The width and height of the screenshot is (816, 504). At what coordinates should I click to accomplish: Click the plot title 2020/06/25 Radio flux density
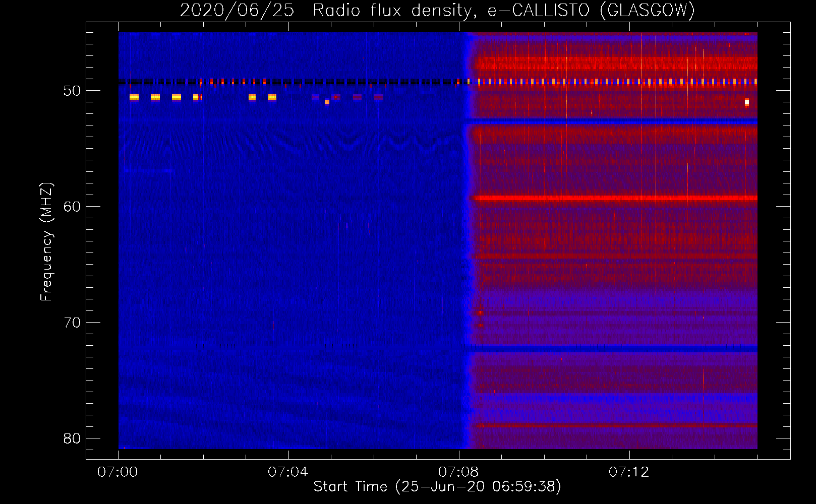pyautogui.click(x=328, y=11)
